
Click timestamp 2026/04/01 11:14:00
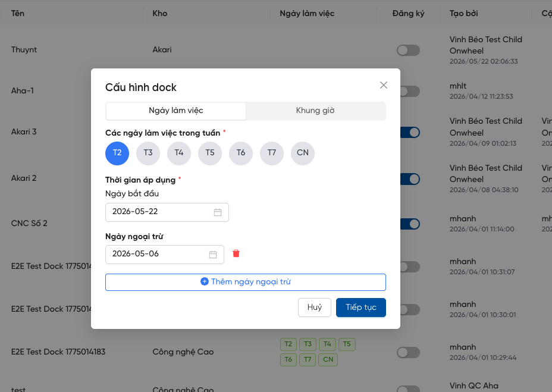(x=482, y=229)
